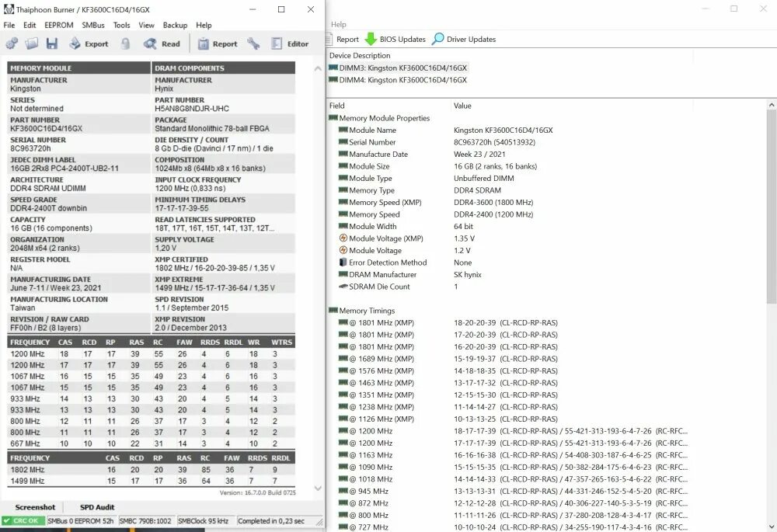Click the Read toolbar button
777x532 pixels.
coord(162,43)
